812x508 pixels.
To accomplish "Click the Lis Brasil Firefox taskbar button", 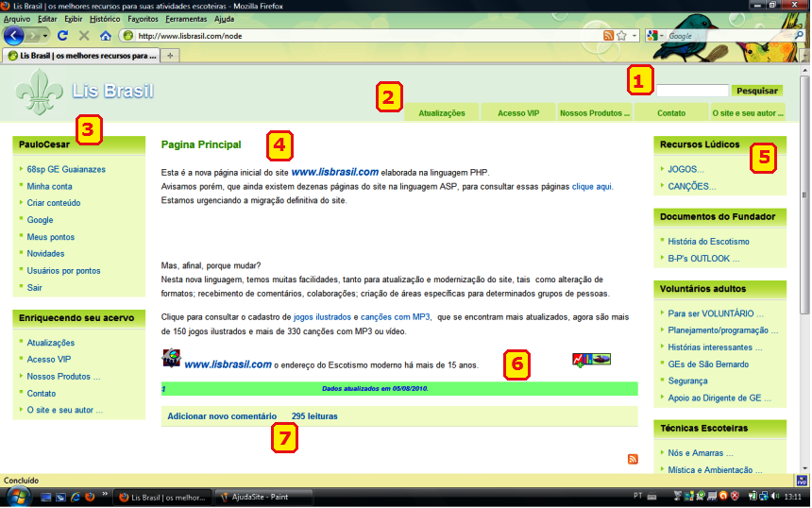I will coord(162,497).
